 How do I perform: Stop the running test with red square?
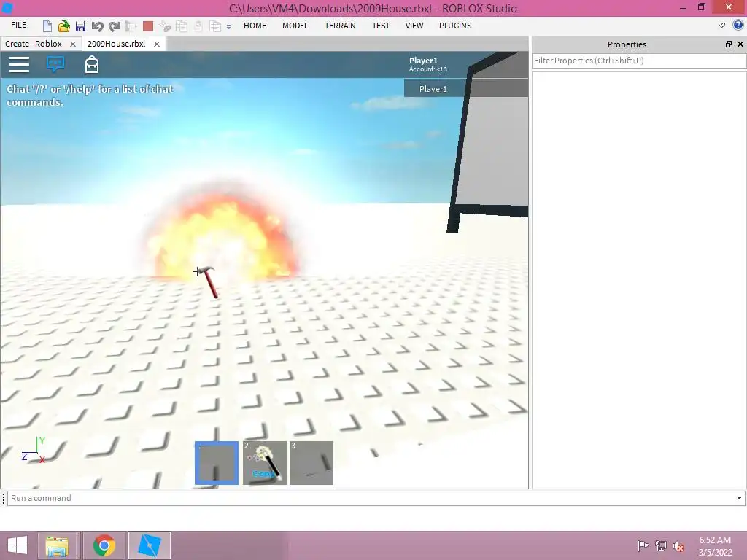click(148, 26)
